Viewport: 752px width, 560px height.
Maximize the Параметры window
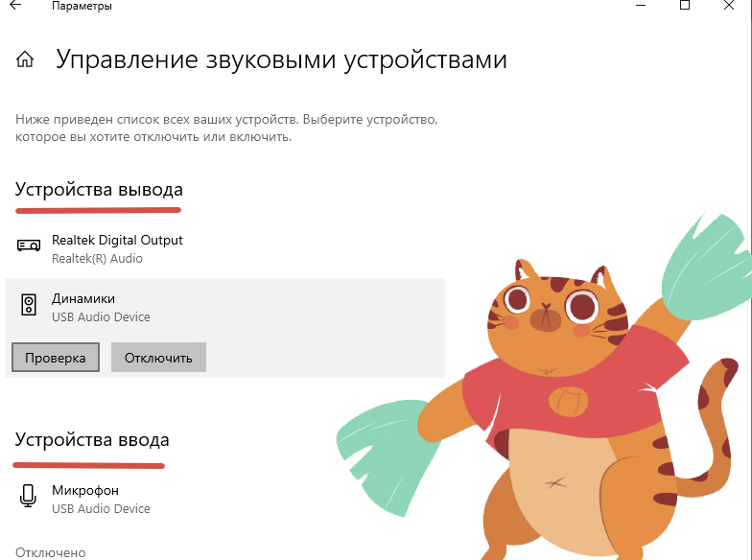click(x=685, y=5)
